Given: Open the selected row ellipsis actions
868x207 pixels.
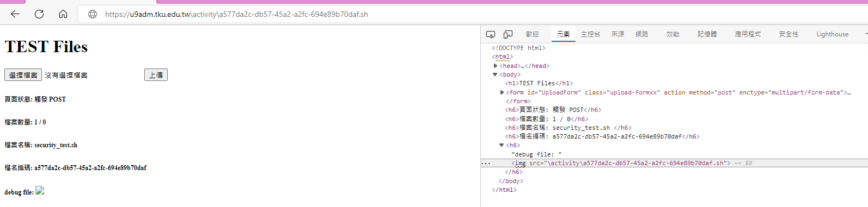Looking at the screenshot, I should pos(486,163).
